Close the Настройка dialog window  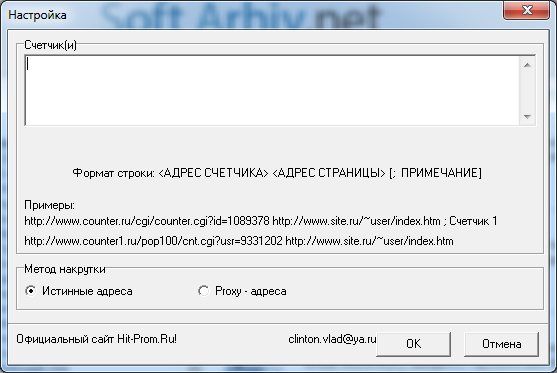[x=526, y=10]
